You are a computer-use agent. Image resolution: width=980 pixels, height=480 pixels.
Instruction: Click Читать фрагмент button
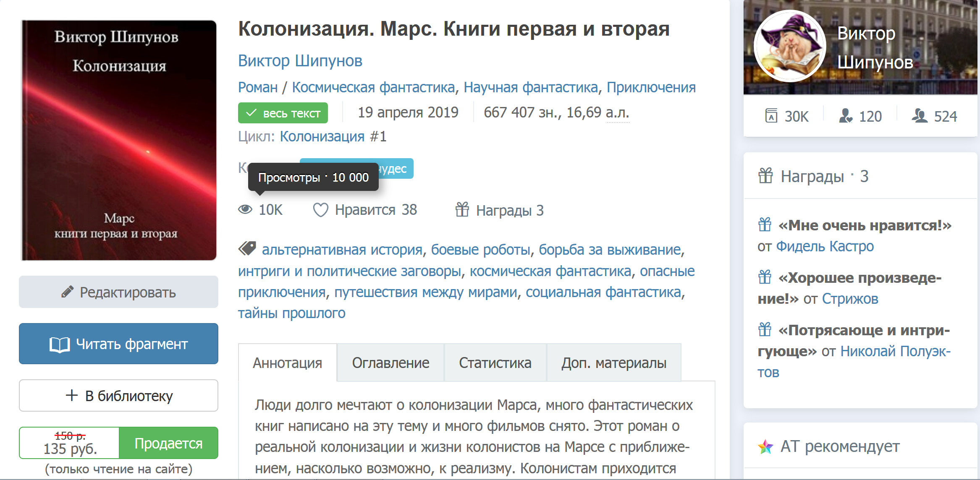(118, 344)
